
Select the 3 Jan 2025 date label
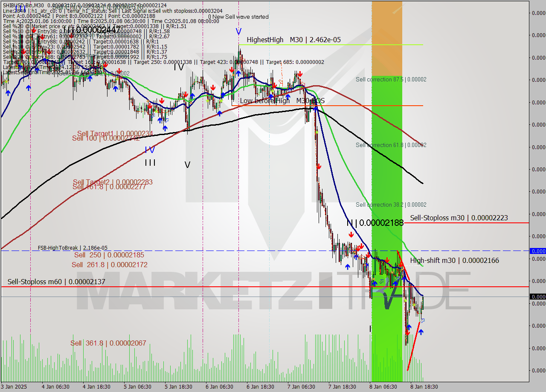pos(14,386)
